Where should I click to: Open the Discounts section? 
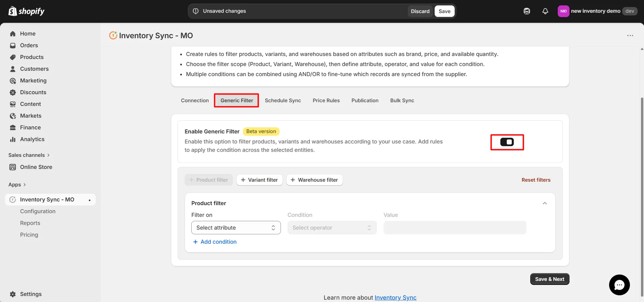pyautogui.click(x=33, y=92)
